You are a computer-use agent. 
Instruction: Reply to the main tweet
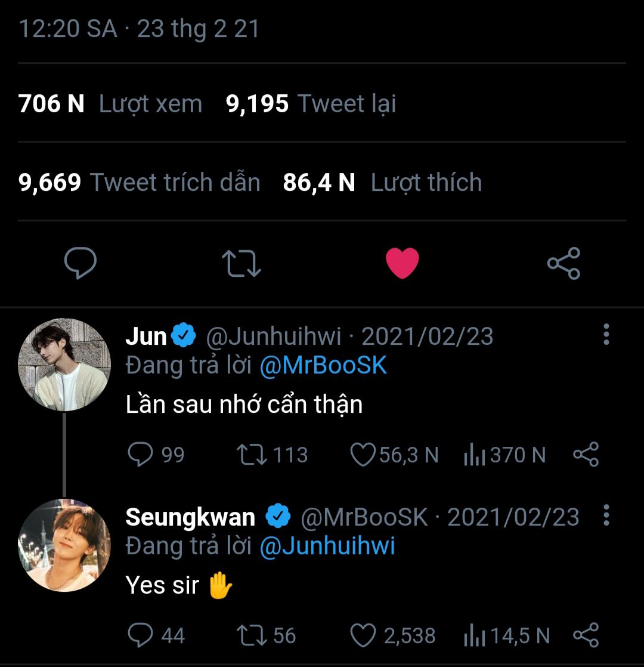tap(80, 264)
